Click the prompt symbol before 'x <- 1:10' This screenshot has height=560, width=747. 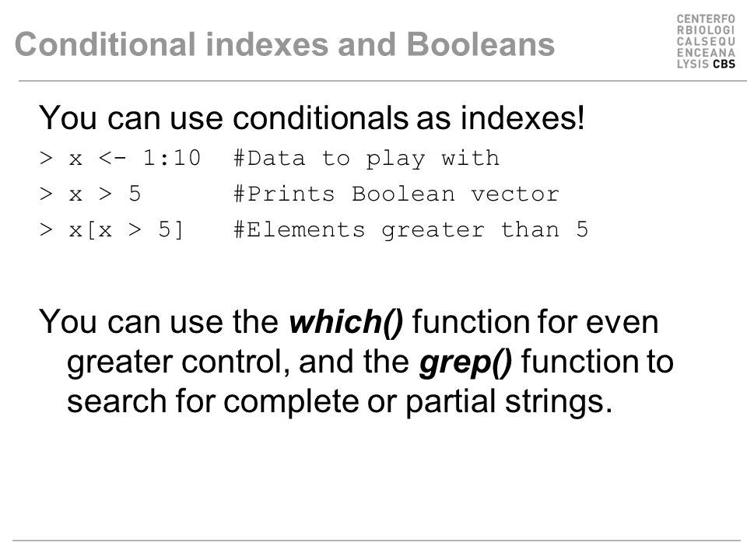(46, 158)
